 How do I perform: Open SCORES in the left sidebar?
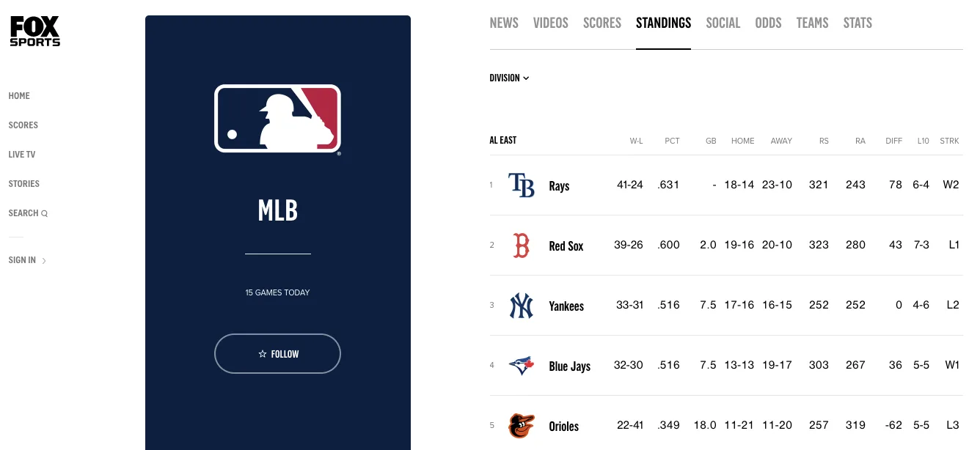click(23, 125)
